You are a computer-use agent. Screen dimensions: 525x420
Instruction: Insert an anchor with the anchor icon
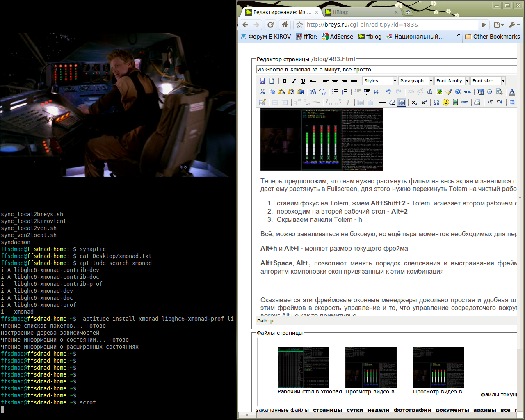430,91
